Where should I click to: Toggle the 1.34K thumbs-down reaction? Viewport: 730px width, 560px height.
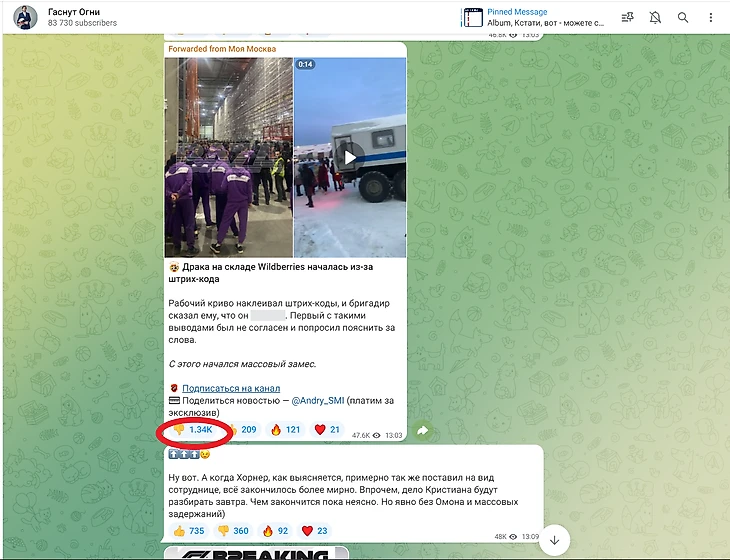[x=194, y=430]
